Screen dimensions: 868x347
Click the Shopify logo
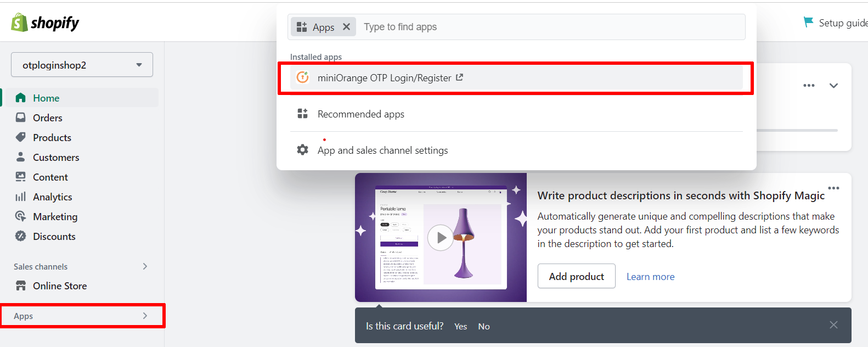coord(45,23)
